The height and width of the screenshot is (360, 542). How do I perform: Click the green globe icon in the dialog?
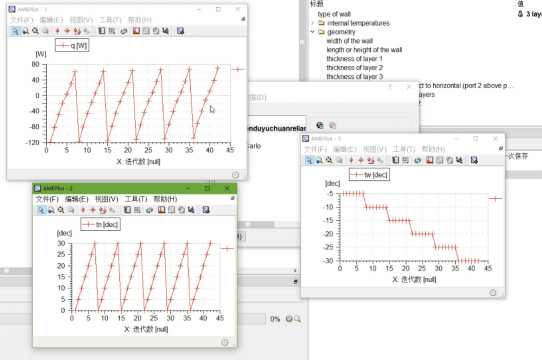(x=320, y=125)
